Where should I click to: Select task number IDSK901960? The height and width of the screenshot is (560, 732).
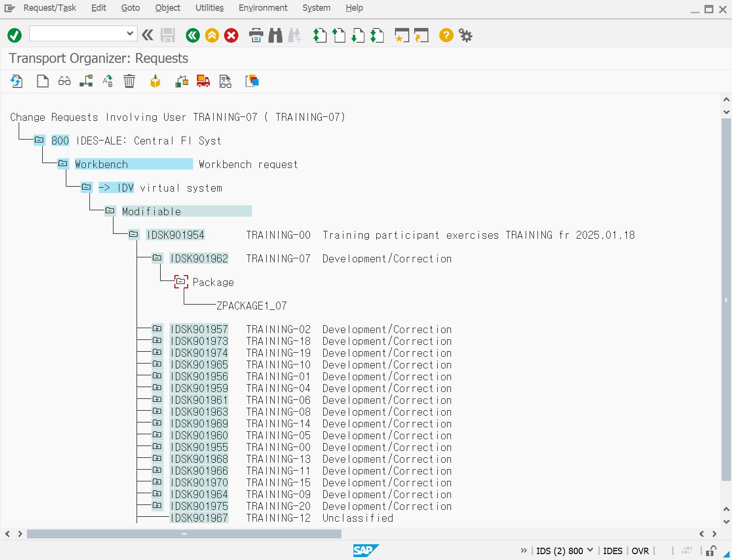pyautogui.click(x=199, y=435)
